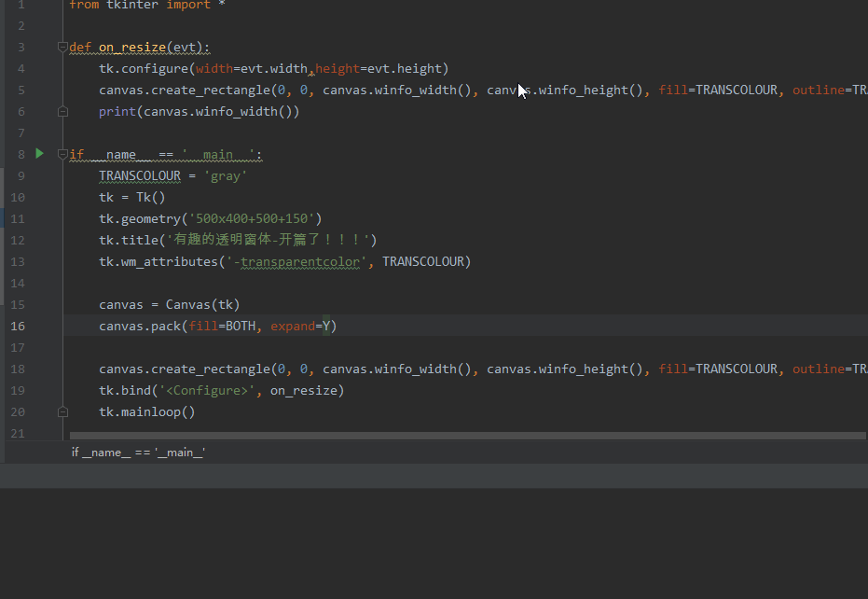868x599 pixels.
Task: Click line number 16 in the gutter
Action: click(x=18, y=326)
